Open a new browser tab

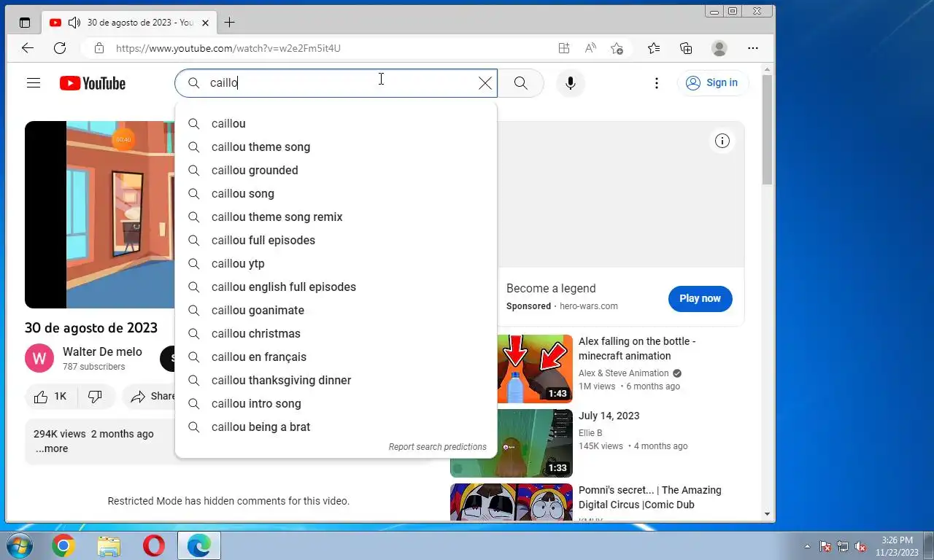coord(229,23)
